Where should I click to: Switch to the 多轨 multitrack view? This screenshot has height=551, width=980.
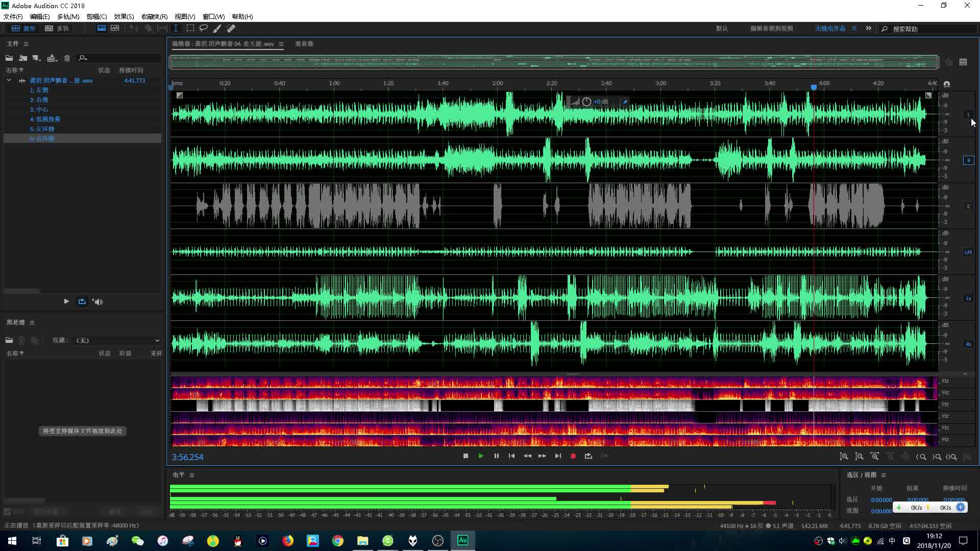pyautogui.click(x=57, y=29)
